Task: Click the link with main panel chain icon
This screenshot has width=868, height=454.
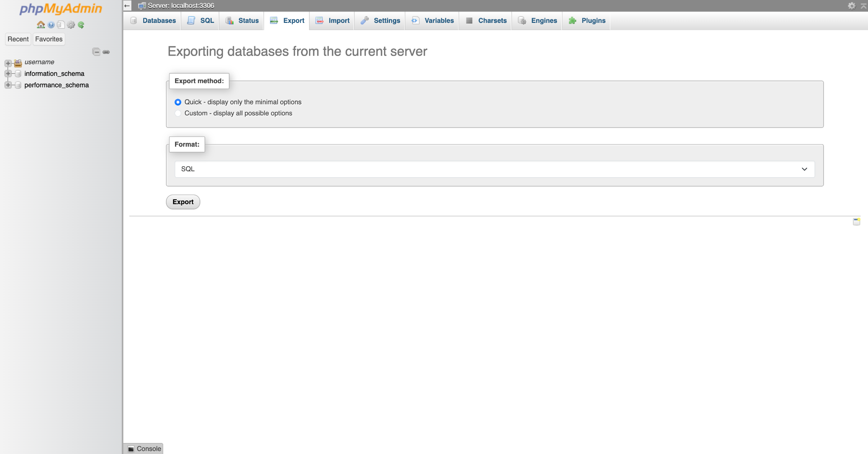Action: click(106, 52)
